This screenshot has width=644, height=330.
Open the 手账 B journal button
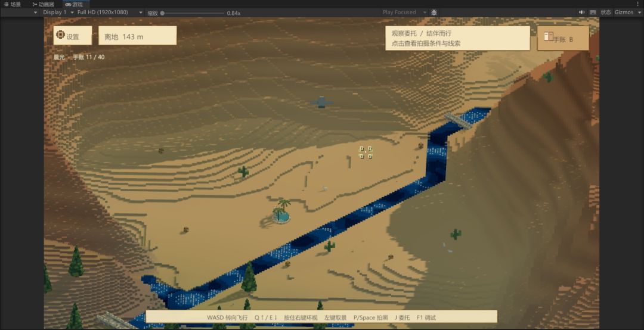tap(563, 39)
